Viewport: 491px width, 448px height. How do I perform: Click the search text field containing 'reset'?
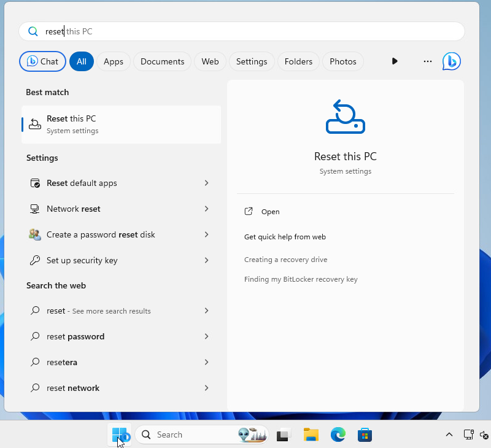click(x=242, y=31)
